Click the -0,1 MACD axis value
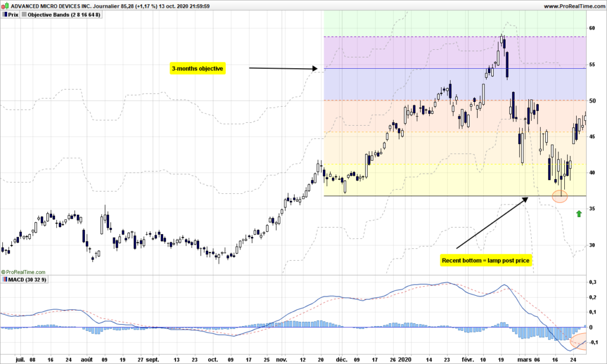 tap(593, 342)
